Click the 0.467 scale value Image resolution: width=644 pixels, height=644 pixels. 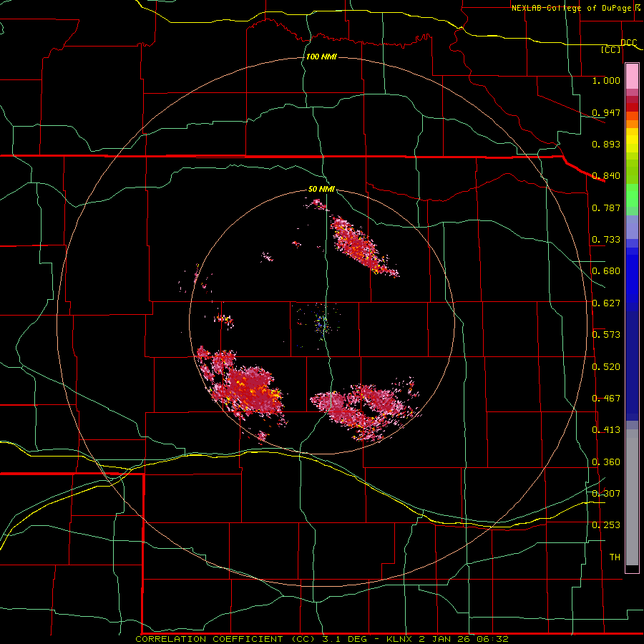point(606,399)
